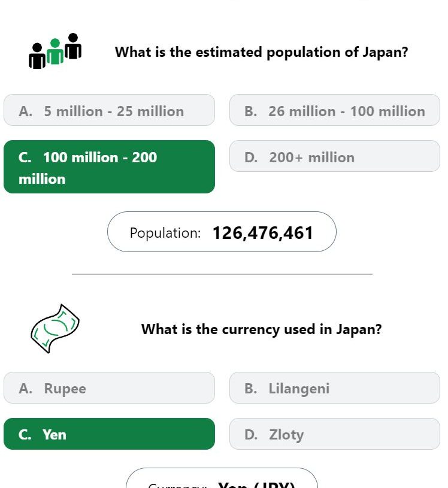
Task: Click the letter D of Zloty option
Action: pos(251,435)
